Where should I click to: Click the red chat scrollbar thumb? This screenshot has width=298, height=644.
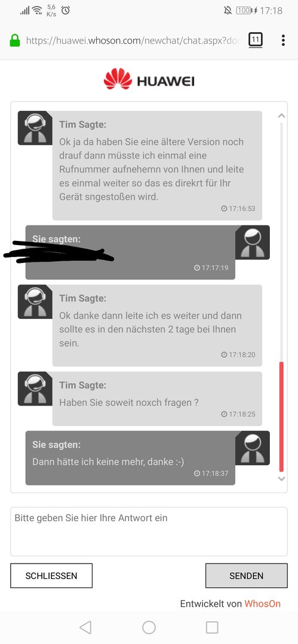click(281, 416)
